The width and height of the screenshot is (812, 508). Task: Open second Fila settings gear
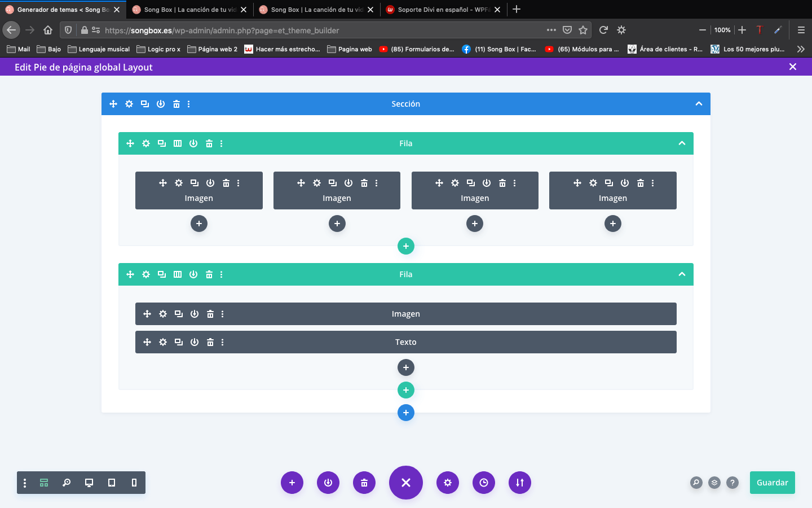tap(146, 274)
